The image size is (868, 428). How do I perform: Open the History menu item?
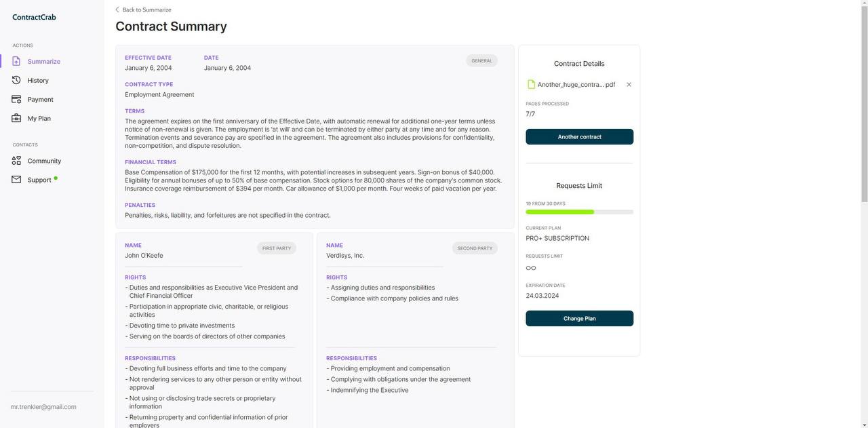coord(38,80)
